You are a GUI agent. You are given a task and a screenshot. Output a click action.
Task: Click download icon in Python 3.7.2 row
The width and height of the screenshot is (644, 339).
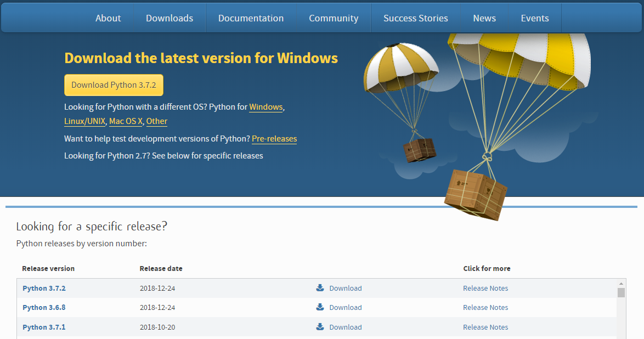tap(320, 288)
